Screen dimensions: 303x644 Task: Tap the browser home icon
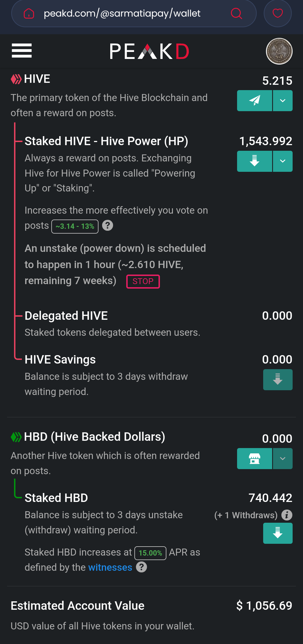point(29,13)
